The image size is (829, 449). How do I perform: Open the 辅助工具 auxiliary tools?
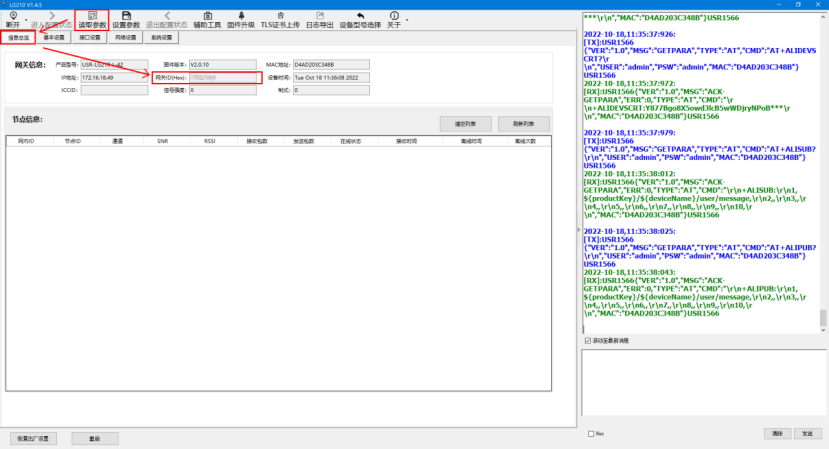pos(207,19)
